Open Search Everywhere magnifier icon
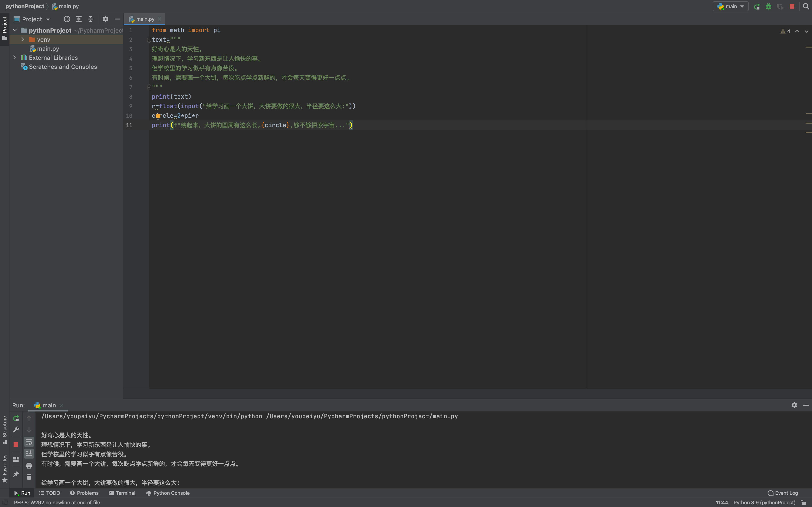Screen dimensions: 812x507 tap(806, 6)
